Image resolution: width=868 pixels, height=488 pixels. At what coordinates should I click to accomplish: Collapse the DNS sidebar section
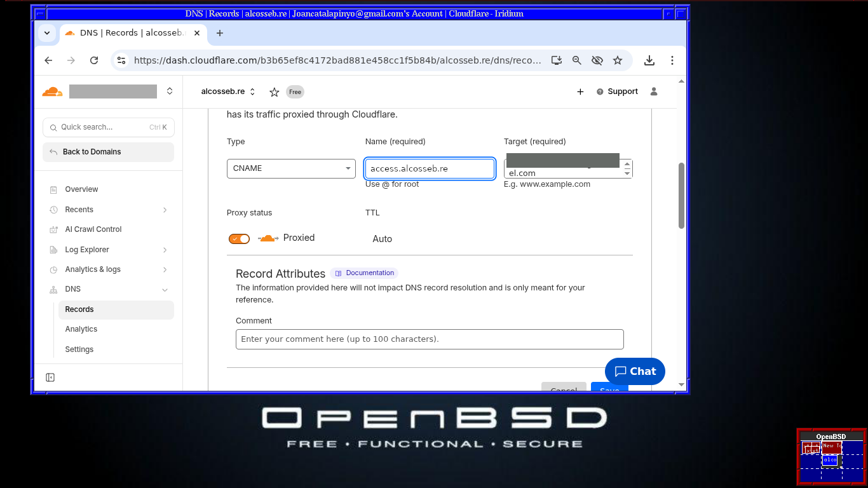tap(165, 290)
